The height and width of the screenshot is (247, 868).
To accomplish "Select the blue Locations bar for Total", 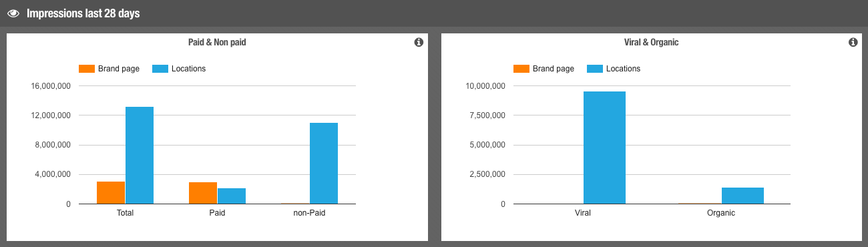I will [x=140, y=155].
